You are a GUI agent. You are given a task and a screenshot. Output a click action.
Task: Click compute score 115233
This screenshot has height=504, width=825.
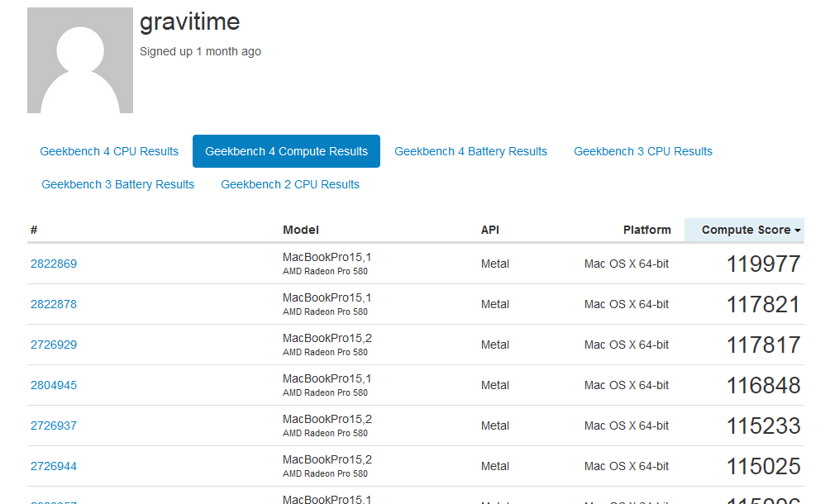coord(764,426)
